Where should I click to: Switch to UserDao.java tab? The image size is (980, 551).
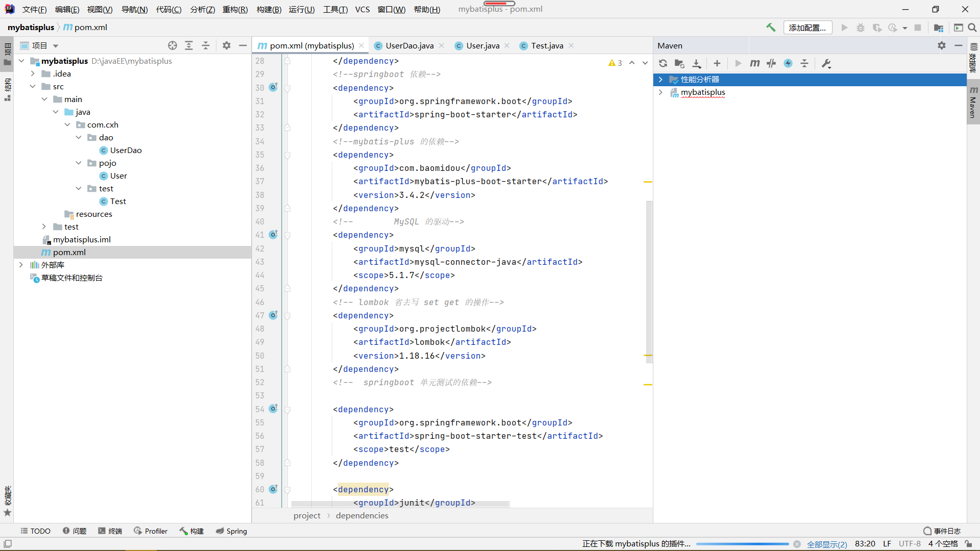pyautogui.click(x=409, y=45)
